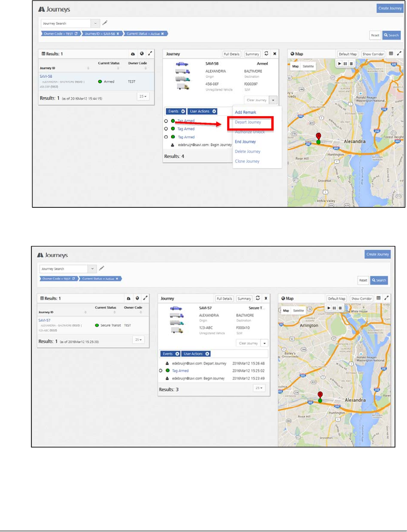Open the Clear Journey dropdown arrow for SAVI-57

point(264,343)
